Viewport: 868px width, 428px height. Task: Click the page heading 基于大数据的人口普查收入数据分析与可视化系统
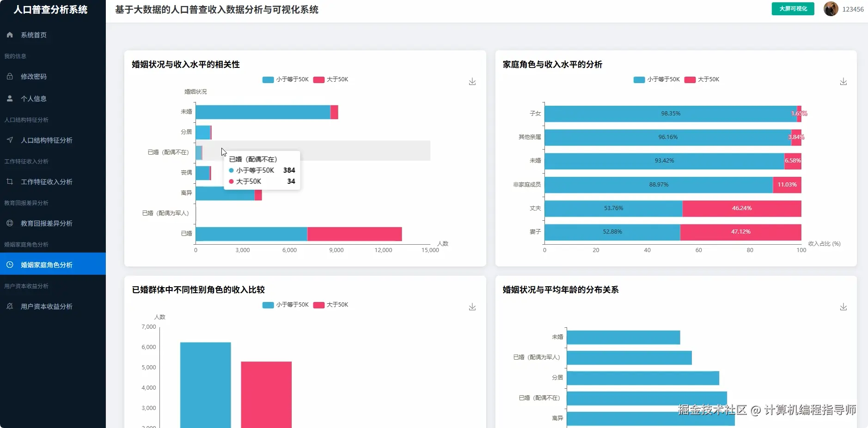click(217, 10)
